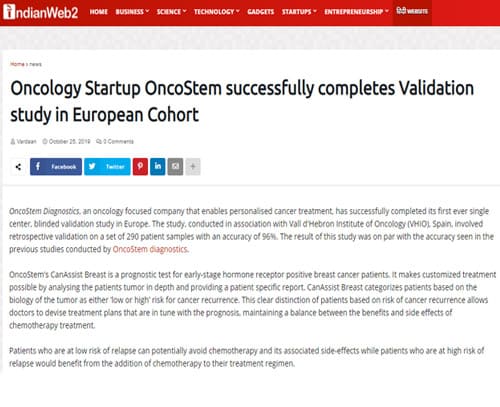Open the IndianWeb2 logo homepage
This screenshot has height=407, width=500.
[x=40, y=12]
